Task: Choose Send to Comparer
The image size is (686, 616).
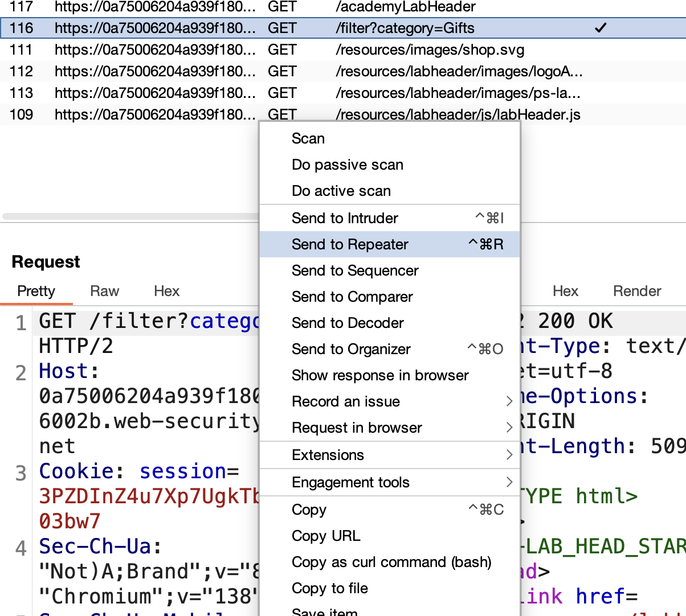Action: point(390,297)
